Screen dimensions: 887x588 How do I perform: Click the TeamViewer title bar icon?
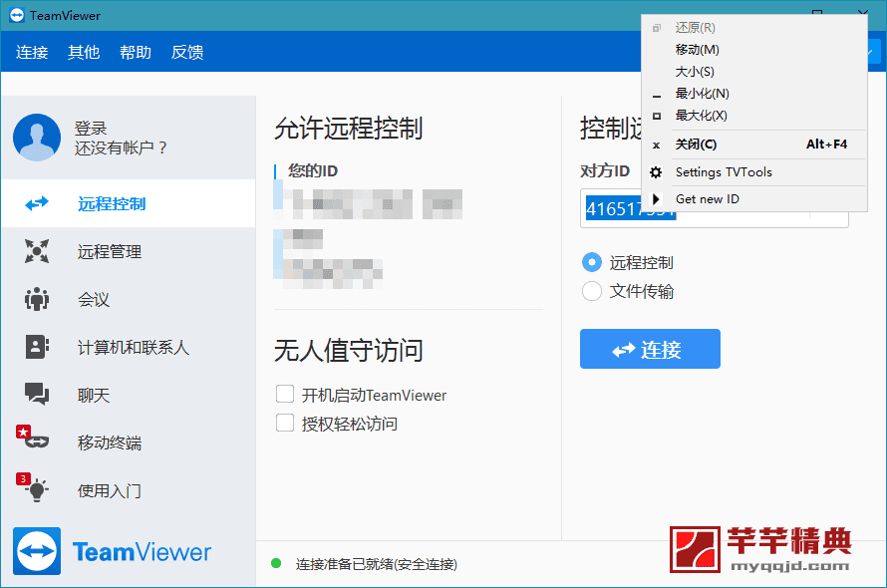click(17, 15)
